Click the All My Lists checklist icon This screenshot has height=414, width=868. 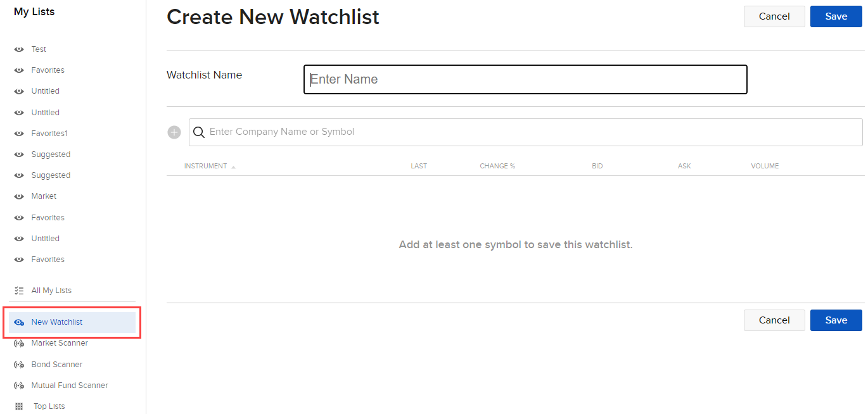[19, 290]
